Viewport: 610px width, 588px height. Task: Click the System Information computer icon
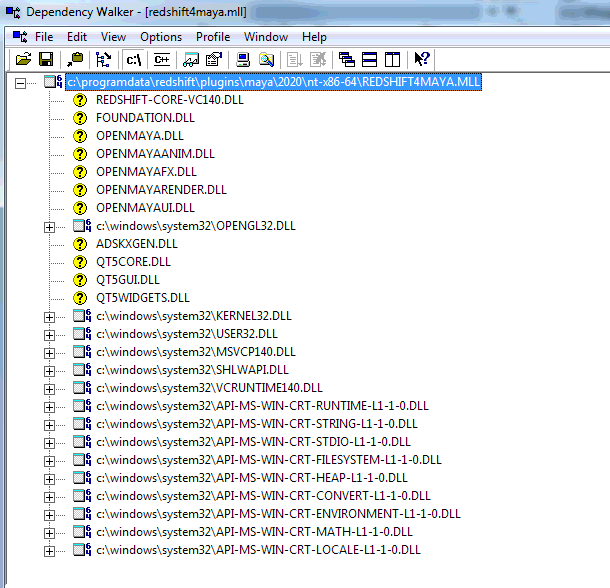pyautogui.click(x=243, y=60)
